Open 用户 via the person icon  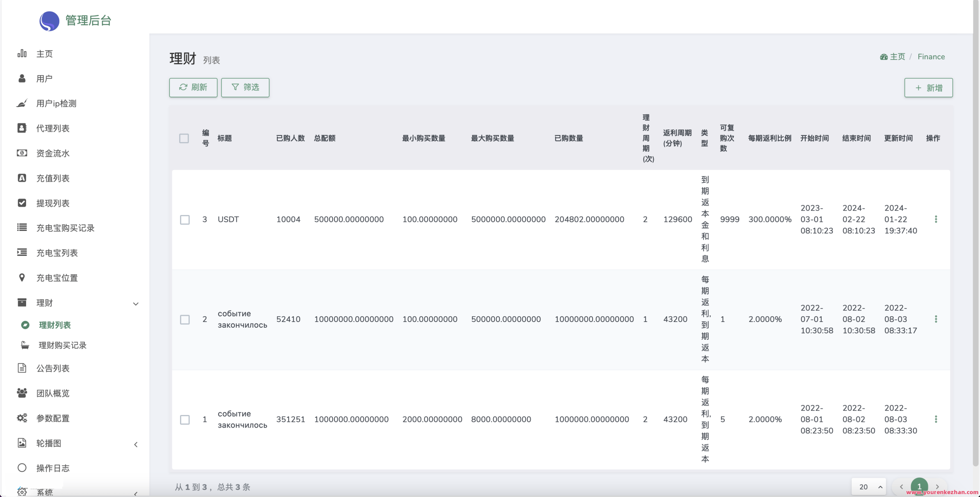pyautogui.click(x=22, y=78)
